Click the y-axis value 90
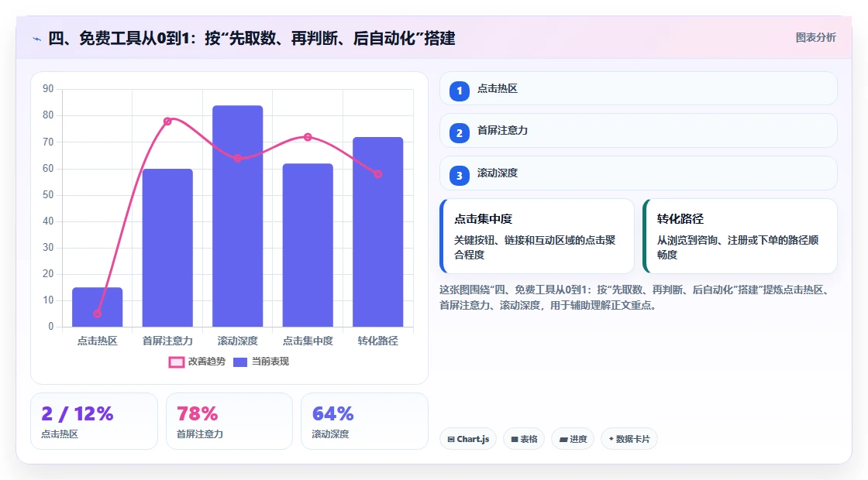868x480 pixels. pos(48,89)
